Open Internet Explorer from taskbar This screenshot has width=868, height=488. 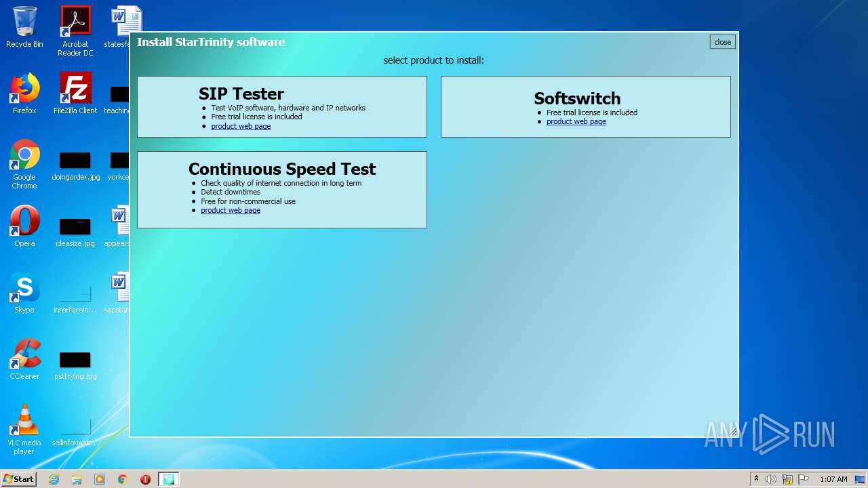[x=54, y=479]
